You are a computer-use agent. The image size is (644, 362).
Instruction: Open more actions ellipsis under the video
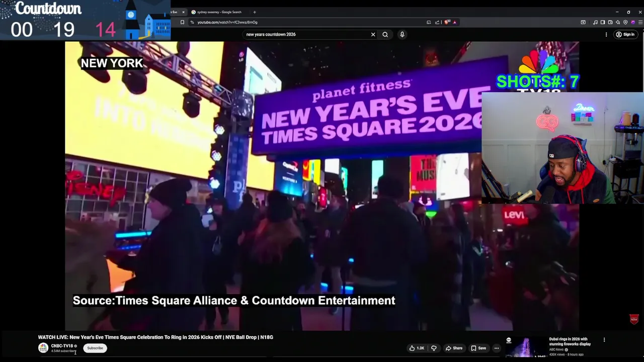[497, 348]
